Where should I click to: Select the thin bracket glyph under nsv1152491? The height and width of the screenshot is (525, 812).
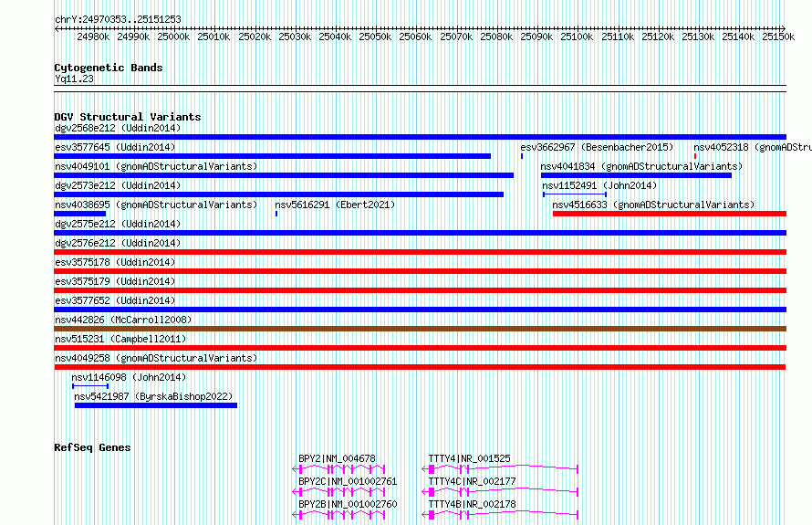[575, 194]
